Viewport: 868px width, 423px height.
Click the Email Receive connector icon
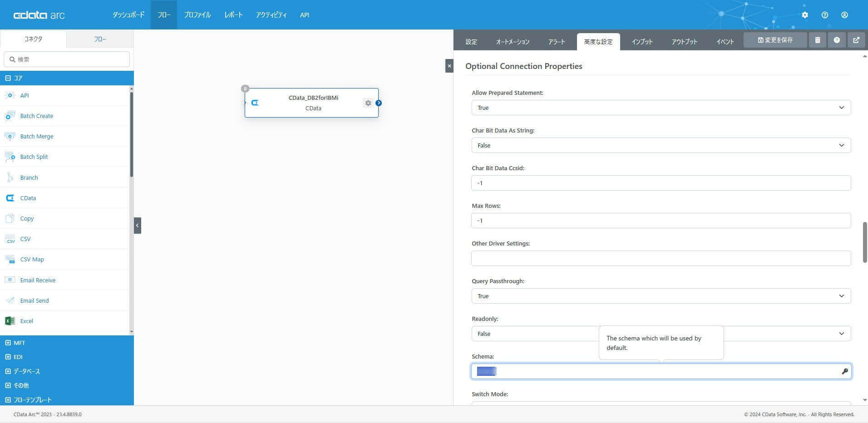pos(10,280)
